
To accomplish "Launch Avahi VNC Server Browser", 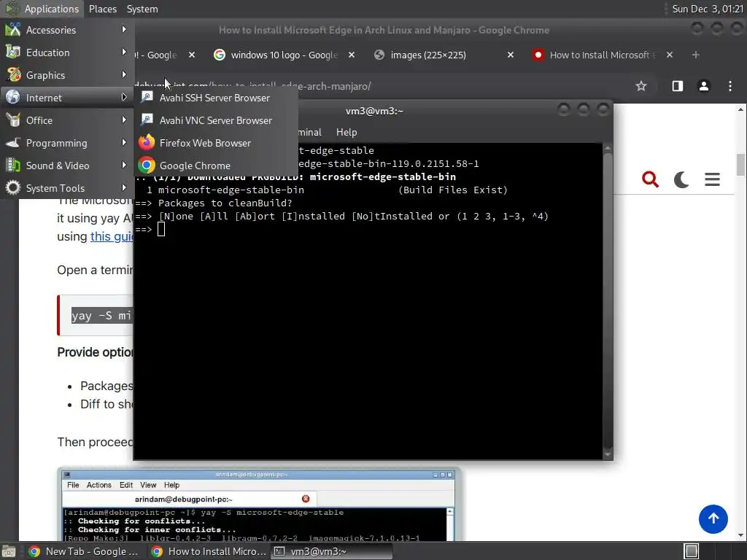I will [x=216, y=120].
